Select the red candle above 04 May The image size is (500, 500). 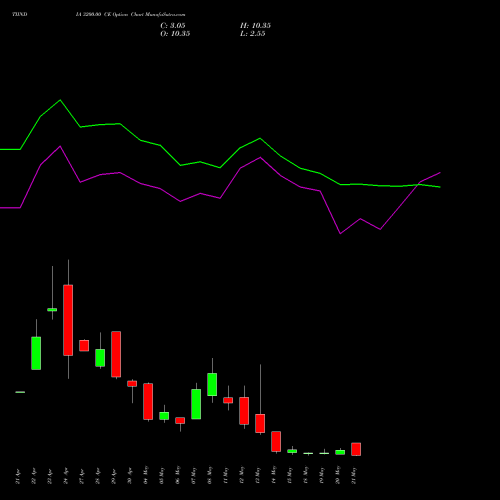tap(148, 401)
